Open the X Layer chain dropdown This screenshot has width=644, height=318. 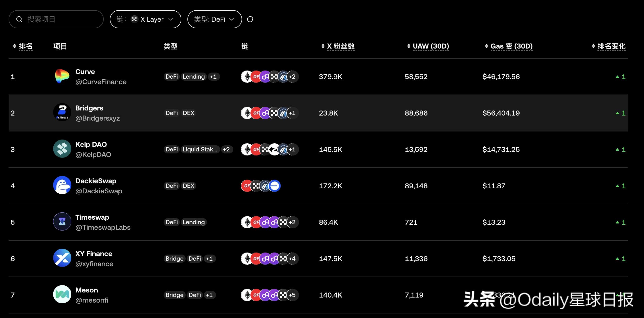click(145, 19)
